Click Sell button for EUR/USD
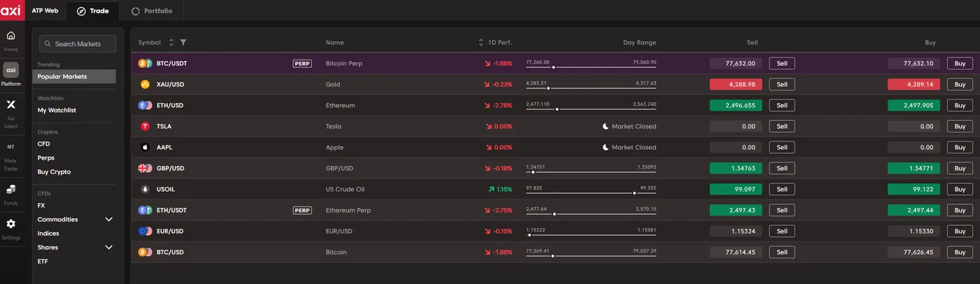The width and height of the screenshot is (980, 284). (782, 231)
